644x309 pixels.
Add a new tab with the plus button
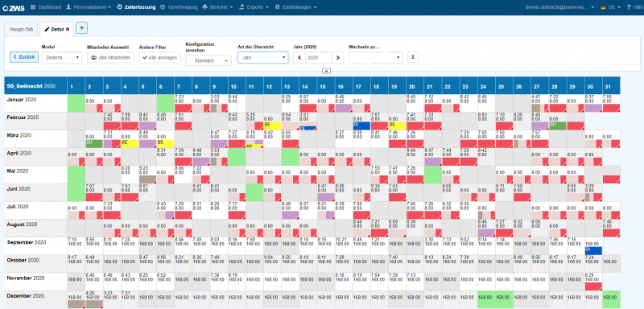coord(81,28)
